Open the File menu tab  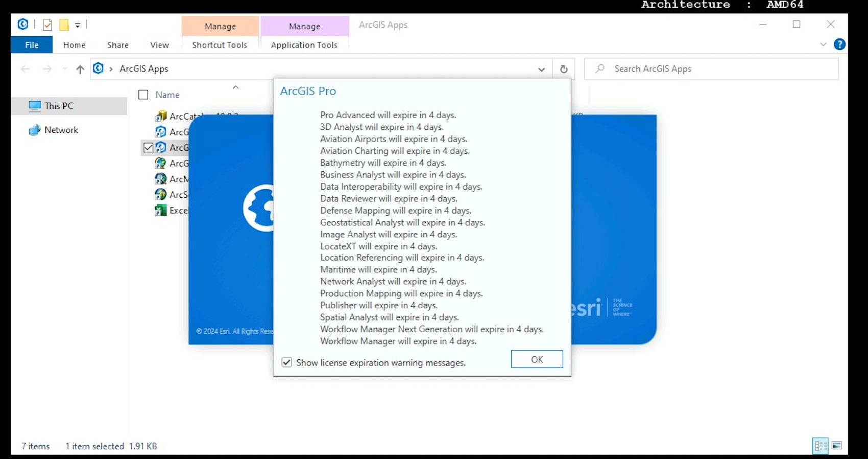(x=32, y=45)
